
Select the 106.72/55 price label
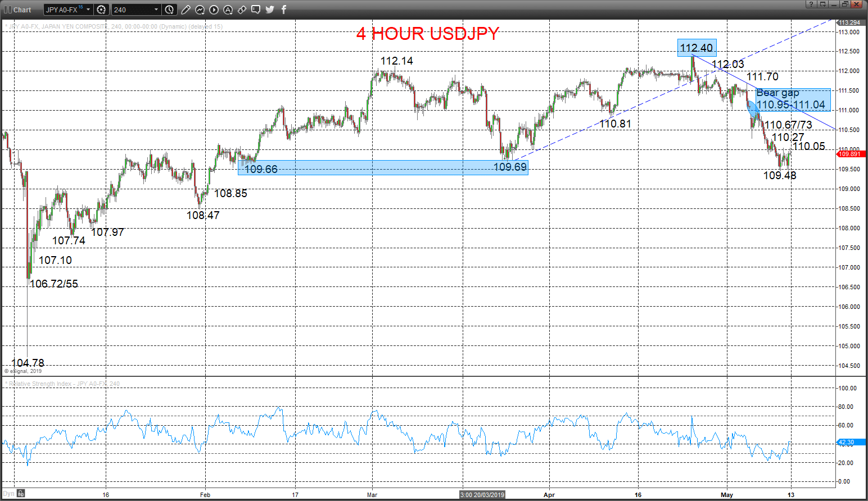pyautogui.click(x=53, y=284)
